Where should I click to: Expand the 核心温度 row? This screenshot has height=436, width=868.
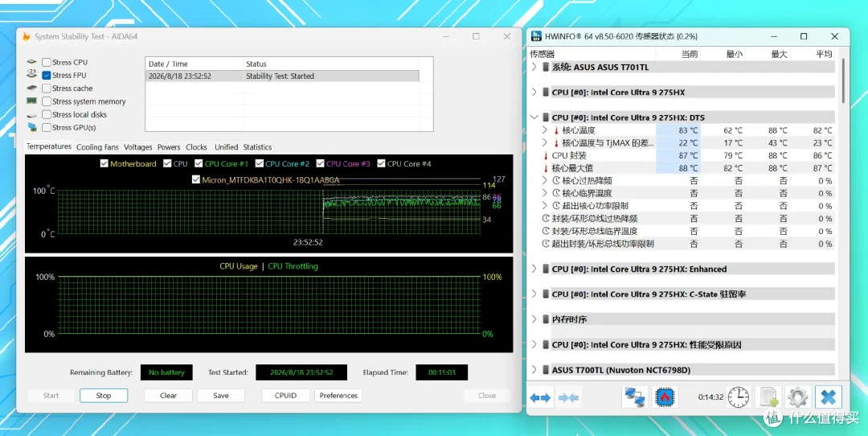(545, 130)
